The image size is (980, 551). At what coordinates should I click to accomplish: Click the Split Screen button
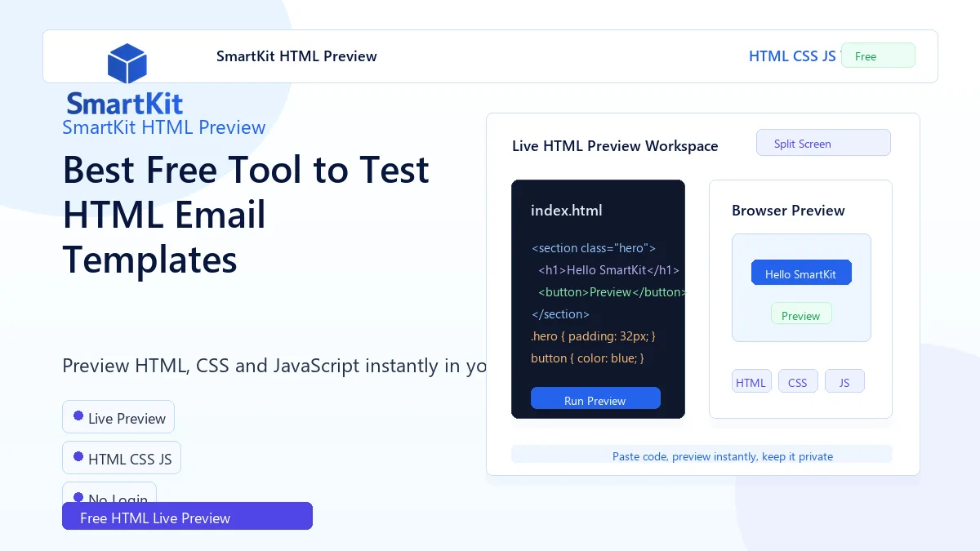pyautogui.click(x=823, y=143)
